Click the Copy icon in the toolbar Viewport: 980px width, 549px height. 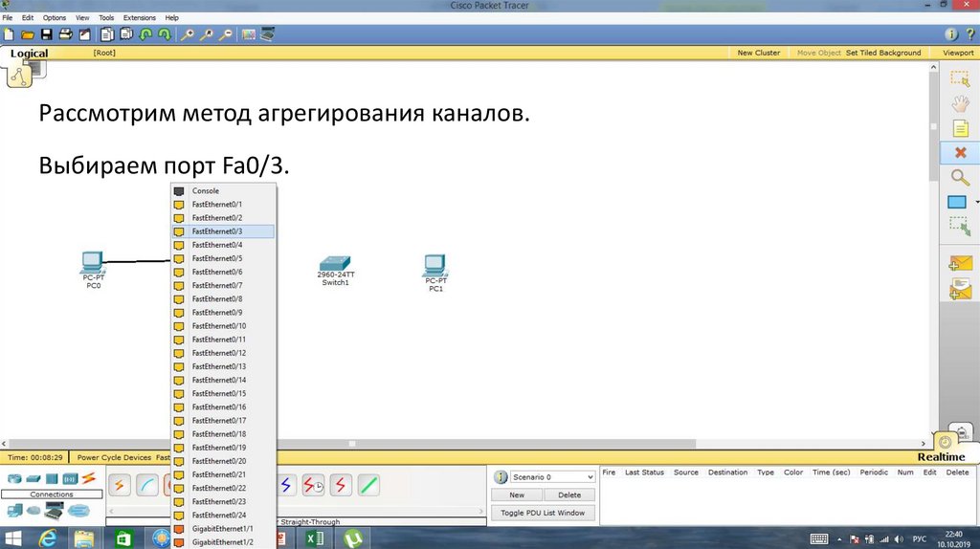tap(107, 35)
